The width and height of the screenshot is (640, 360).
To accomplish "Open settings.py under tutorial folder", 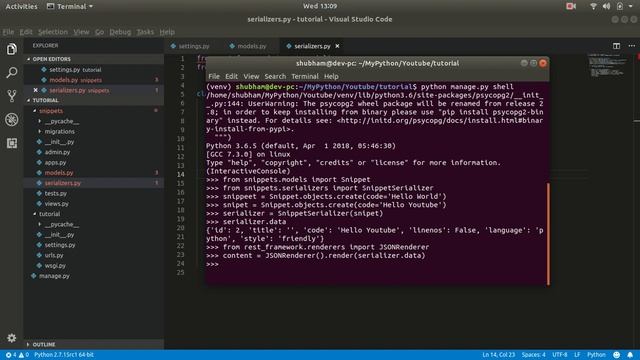I will click(x=60, y=245).
